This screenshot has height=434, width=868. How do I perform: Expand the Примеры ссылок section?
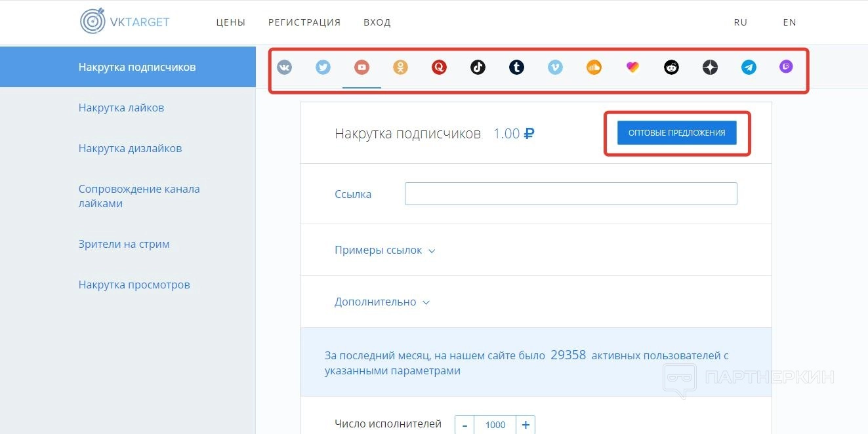[384, 250]
